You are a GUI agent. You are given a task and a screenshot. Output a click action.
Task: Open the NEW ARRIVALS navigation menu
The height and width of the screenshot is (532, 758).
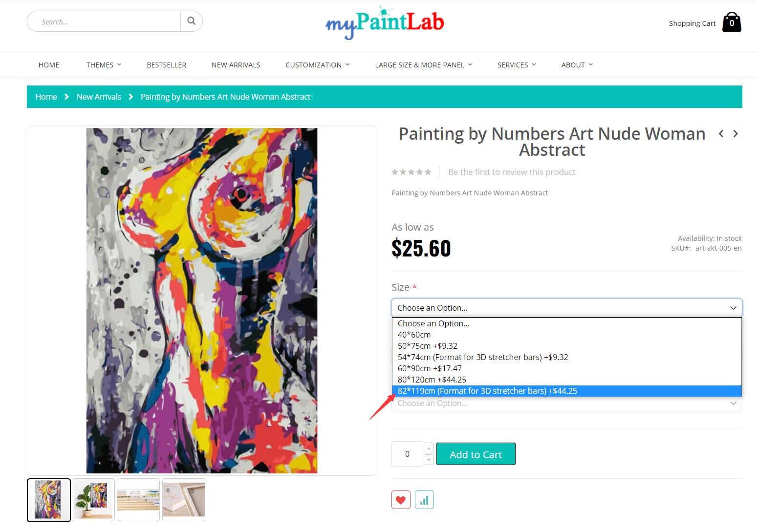236,64
